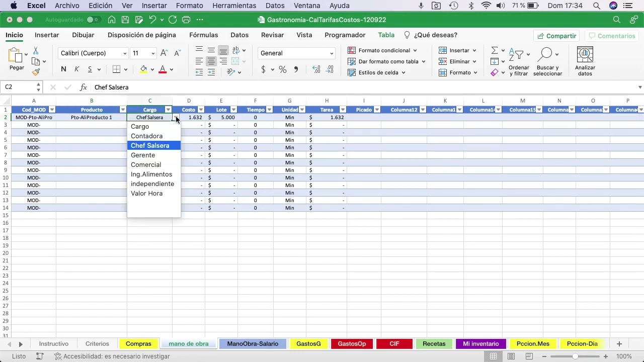Adjust the zoom slider in status bar
The height and width of the screenshot is (362, 644).
pyautogui.click(x=575, y=356)
